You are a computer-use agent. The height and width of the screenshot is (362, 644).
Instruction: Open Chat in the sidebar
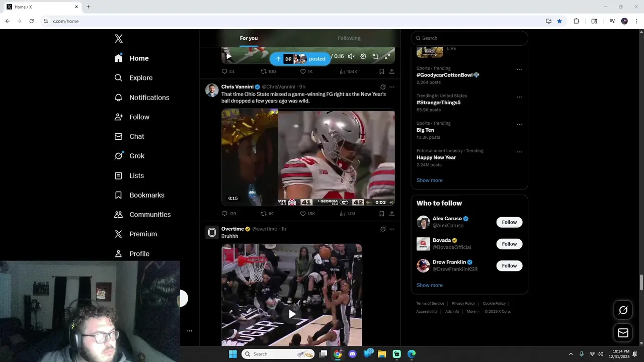(x=129, y=136)
